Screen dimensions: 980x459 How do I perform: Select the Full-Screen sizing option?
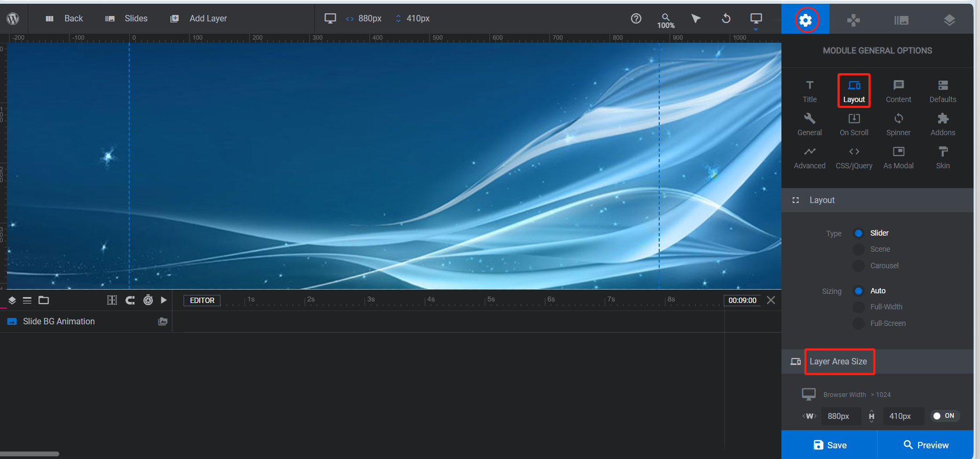click(x=858, y=323)
